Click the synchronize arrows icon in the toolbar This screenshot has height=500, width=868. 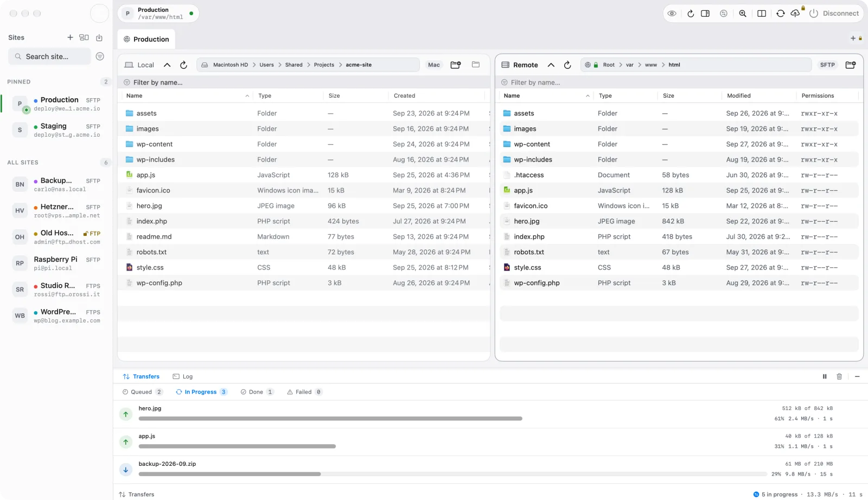[x=780, y=14]
